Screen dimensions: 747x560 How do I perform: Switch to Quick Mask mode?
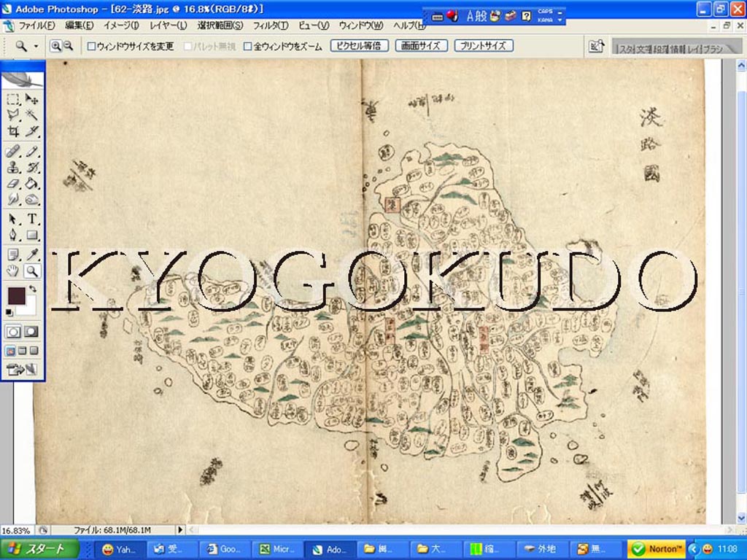(x=31, y=332)
